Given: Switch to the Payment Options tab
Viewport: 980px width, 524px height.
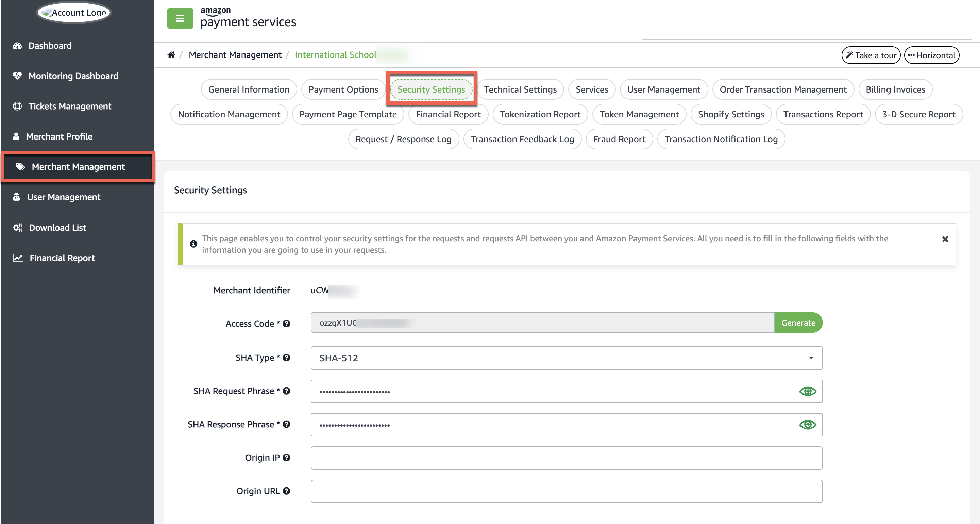Looking at the screenshot, I should pos(343,89).
